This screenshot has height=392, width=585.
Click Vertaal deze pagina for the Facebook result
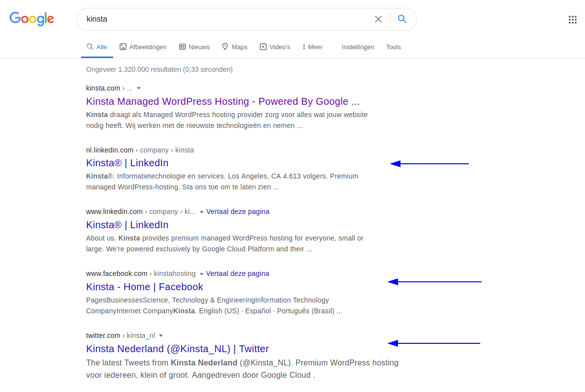(237, 273)
